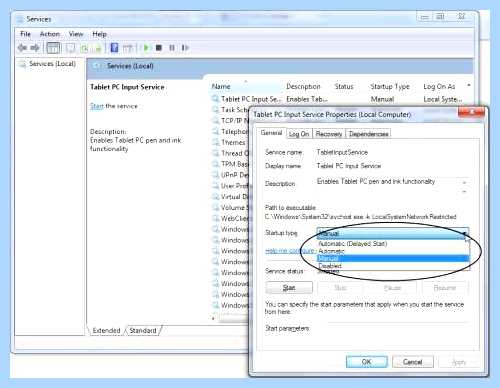Click the greyed Stop button
The height and width of the screenshot is (388, 500).
[x=341, y=288]
